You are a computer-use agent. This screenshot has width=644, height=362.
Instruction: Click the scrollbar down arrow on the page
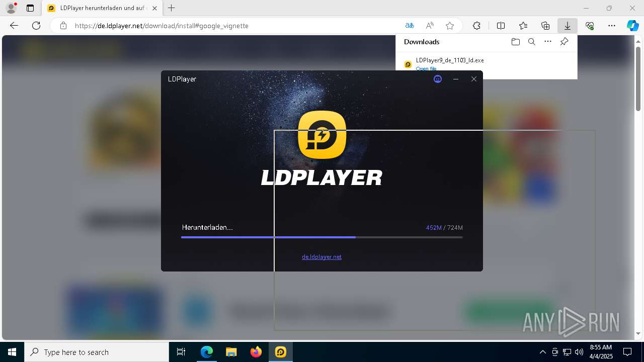[638, 334]
